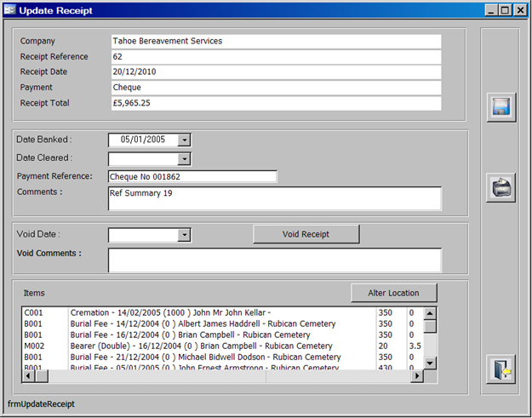
Task: Click items list scroll left arrow
Action: pyautogui.click(x=28, y=376)
